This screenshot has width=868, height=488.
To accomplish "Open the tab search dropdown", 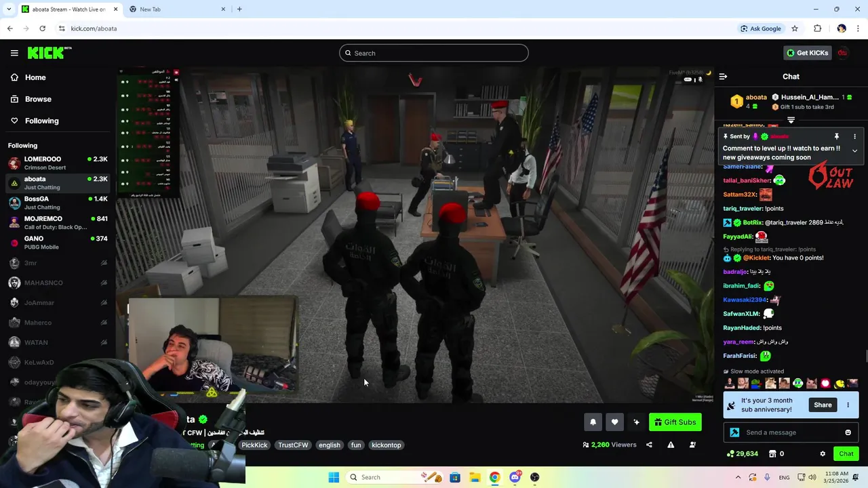I will pyautogui.click(x=9, y=9).
